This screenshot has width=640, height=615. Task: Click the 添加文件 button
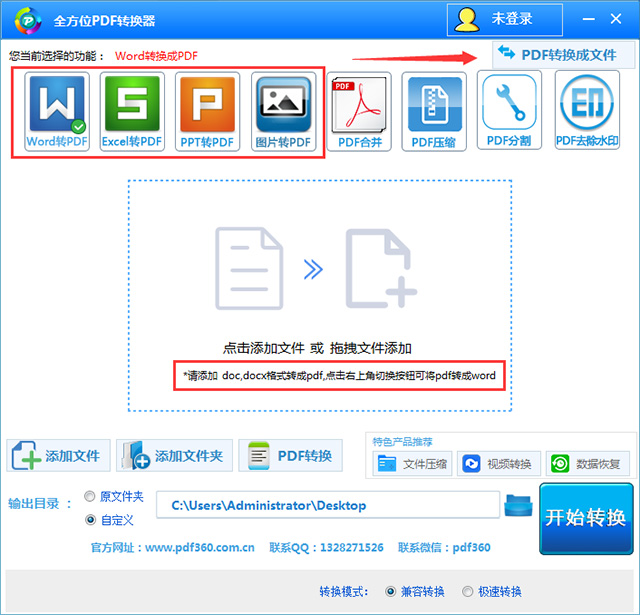coord(58,455)
